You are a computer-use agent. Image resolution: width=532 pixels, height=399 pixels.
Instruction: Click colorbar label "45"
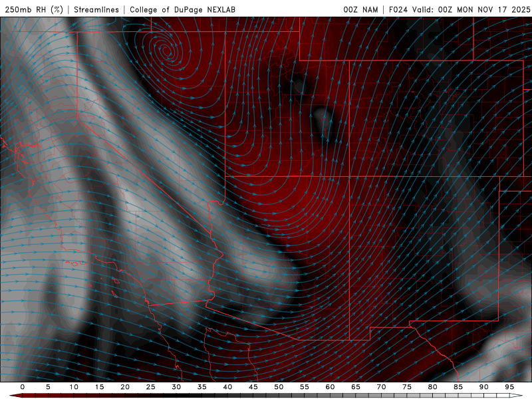(253, 387)
